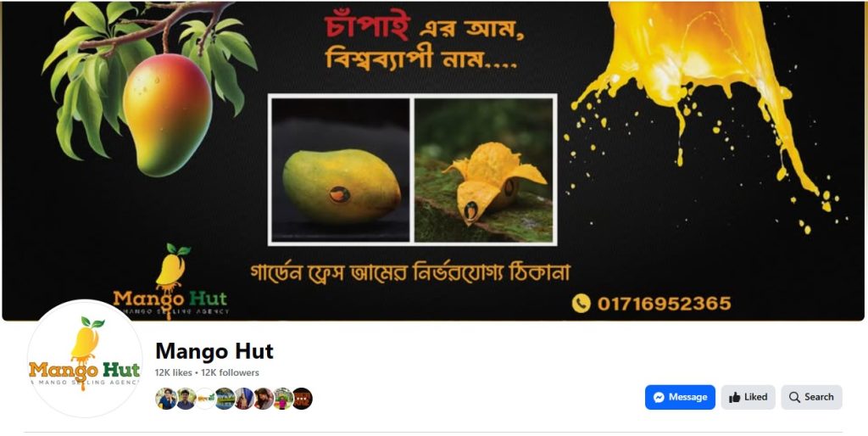Click the Mango Hut logo on the cover
The width and height of the screenshot is (868, 436).
170,281
